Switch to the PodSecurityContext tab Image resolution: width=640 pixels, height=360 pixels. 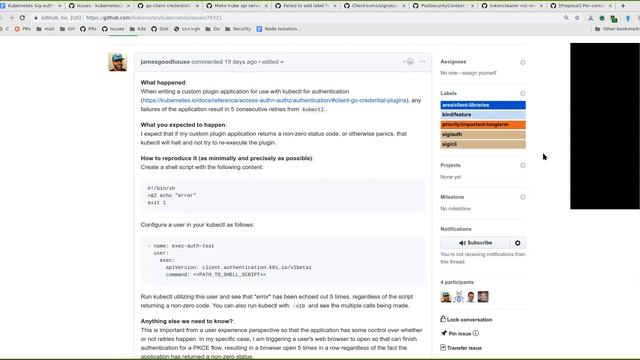443,6
